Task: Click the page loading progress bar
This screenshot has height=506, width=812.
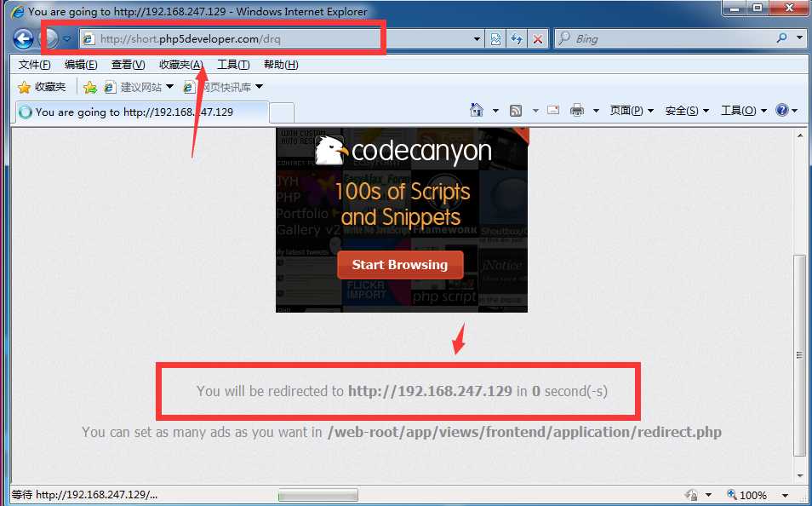Action: [318, 495]
